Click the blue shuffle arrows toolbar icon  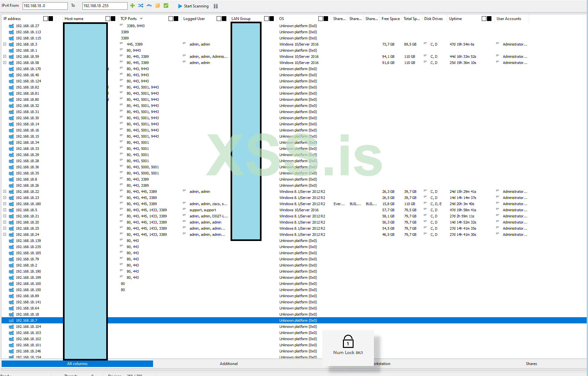click(141, 5)
